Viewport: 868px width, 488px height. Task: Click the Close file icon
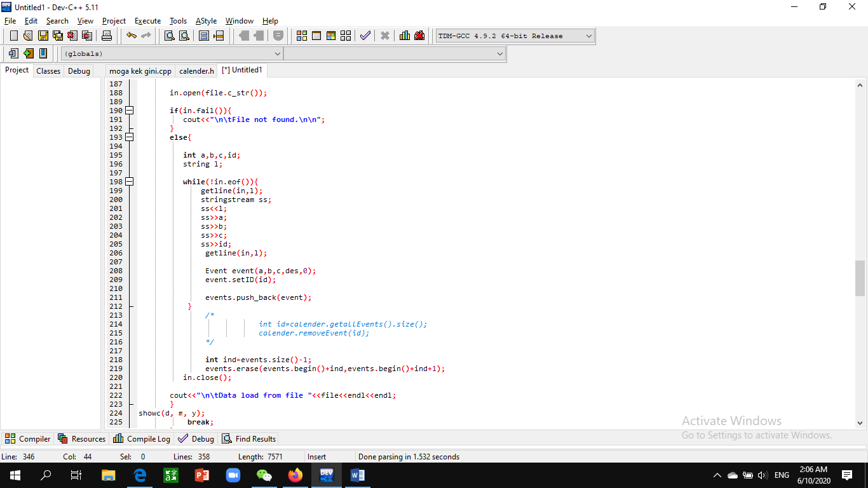[x=72, y=36]
